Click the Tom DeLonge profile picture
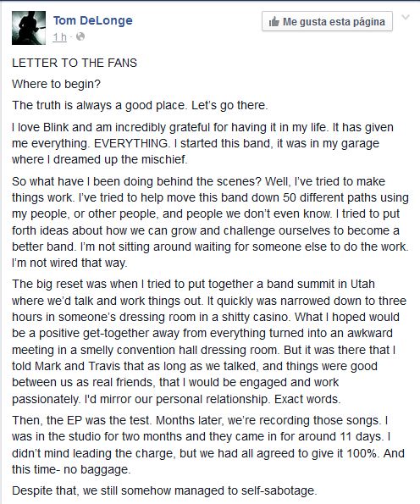420x504 pixels. [x=29, y=28]
